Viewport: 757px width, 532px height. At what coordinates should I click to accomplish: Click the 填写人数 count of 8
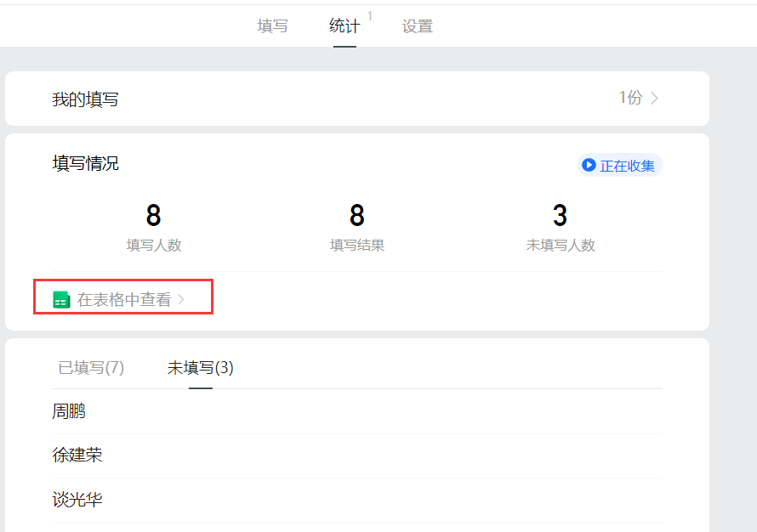pyautogui.click(x=153, y=216)
